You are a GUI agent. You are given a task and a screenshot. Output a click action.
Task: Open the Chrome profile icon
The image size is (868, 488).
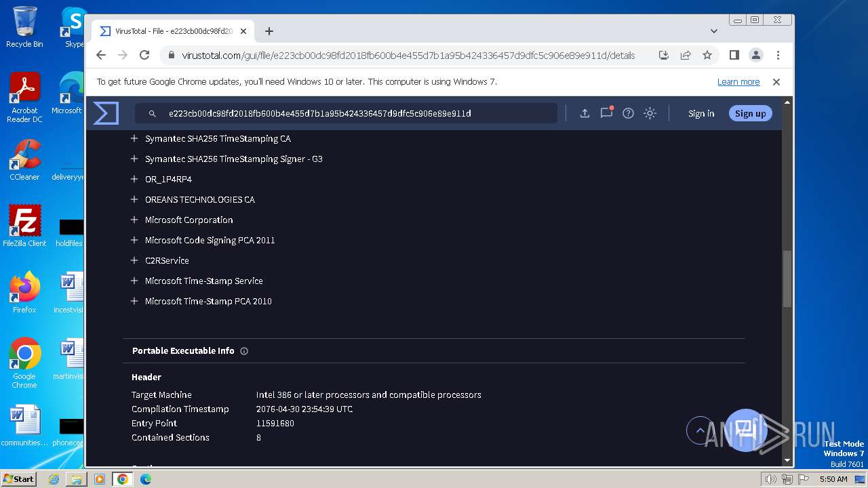[755, 55]
